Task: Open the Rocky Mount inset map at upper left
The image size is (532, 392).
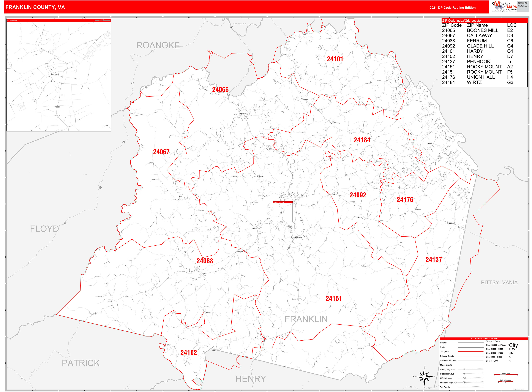Action: point(59,75)
